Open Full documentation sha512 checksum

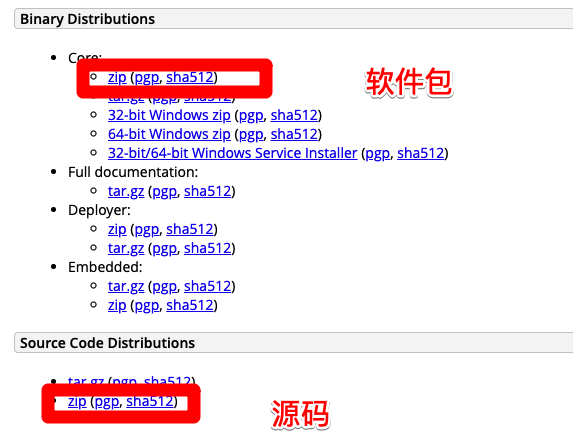[208, 192]
